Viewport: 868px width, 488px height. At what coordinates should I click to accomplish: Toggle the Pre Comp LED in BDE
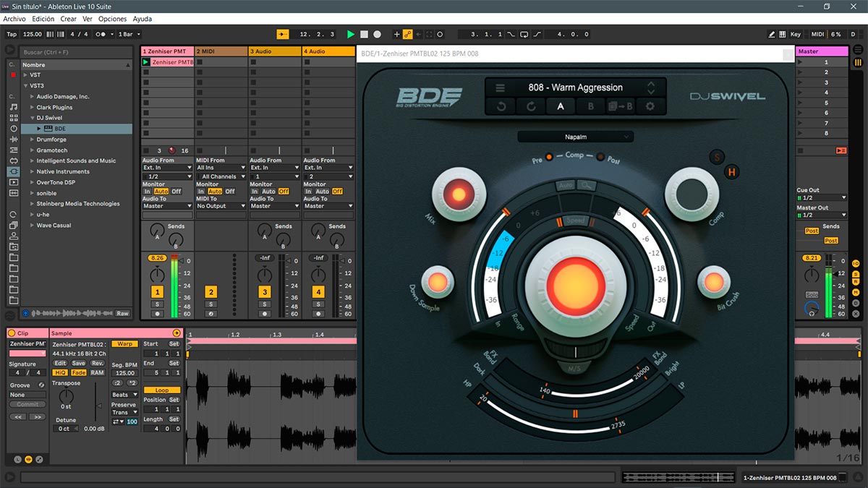click(x=548, y=156)
